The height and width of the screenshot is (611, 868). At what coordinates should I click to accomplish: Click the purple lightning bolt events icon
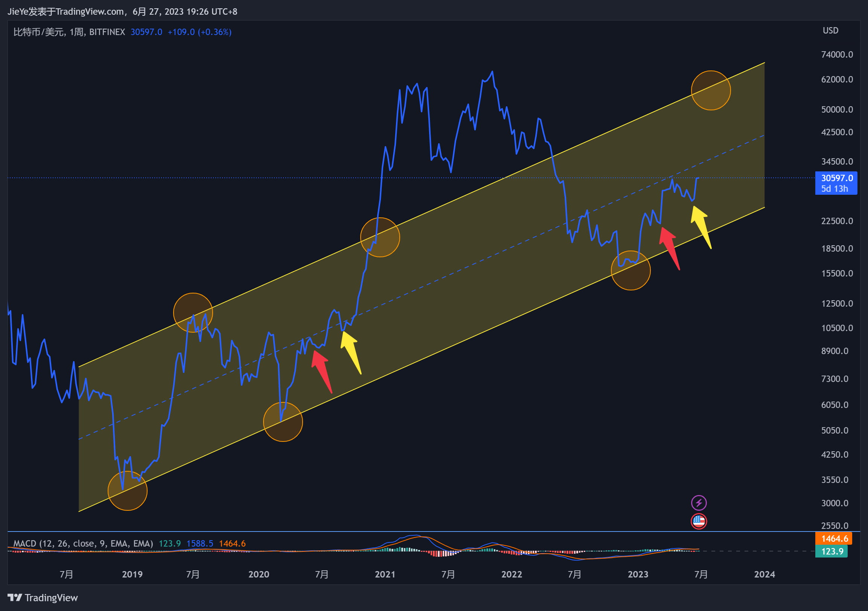tap(699, 503)
